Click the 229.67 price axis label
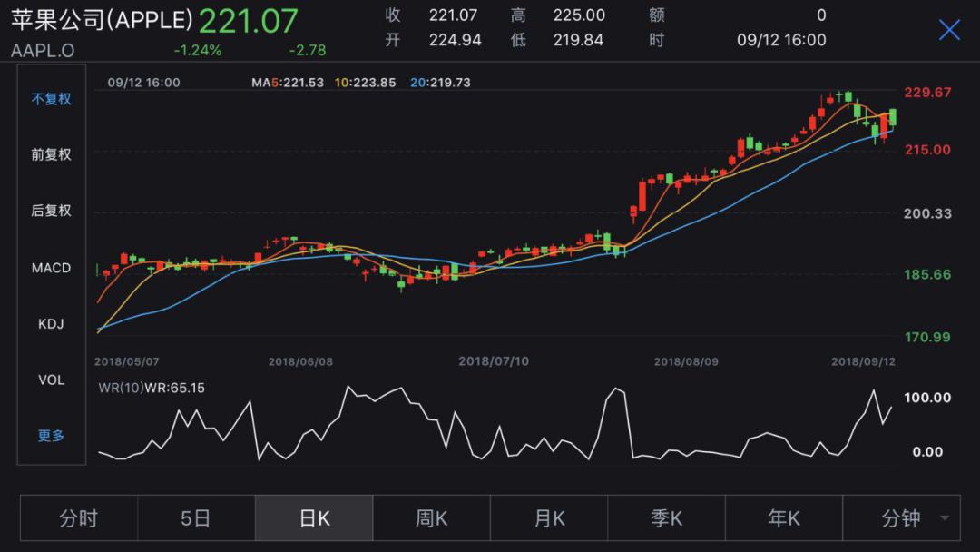The image size is (980, 552). pos(927,93)
